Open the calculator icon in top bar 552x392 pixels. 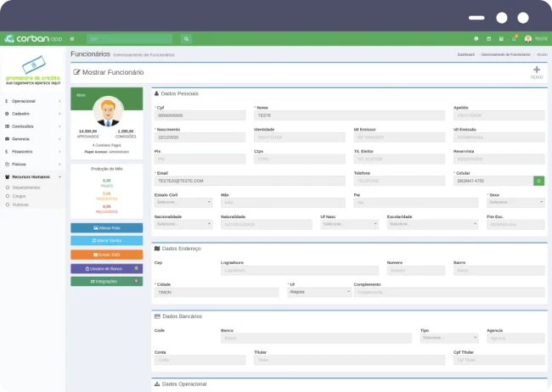tap(501, 39)
